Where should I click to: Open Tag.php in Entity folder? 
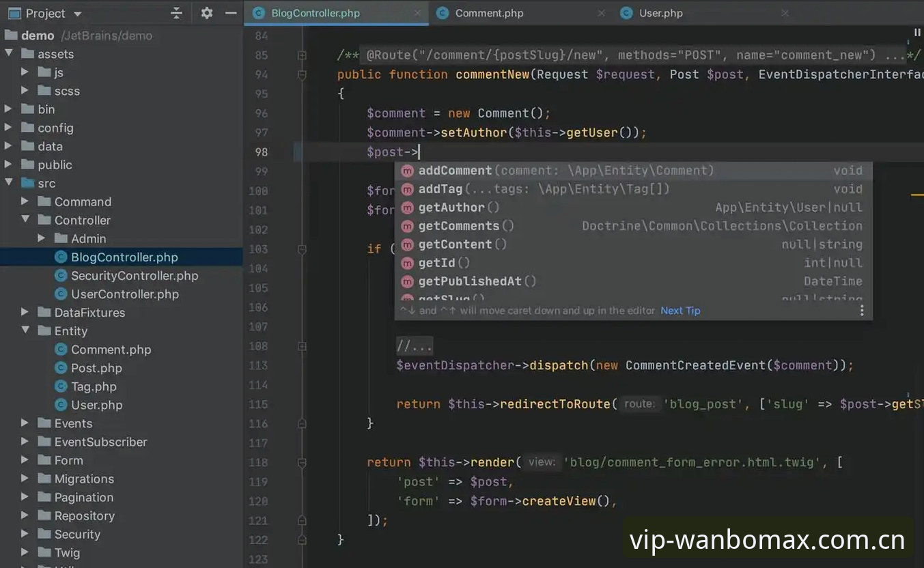tap(94, 386)
